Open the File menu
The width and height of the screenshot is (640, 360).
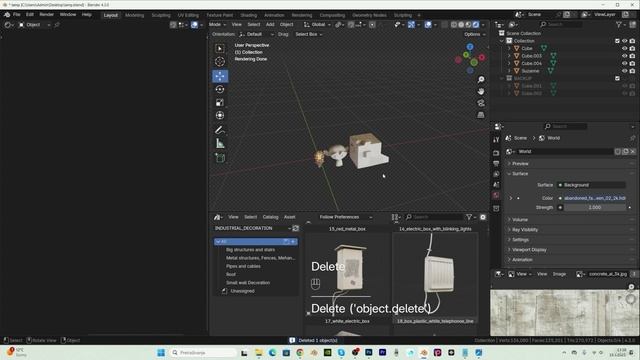pyautogui.click(x=16, y=15)
